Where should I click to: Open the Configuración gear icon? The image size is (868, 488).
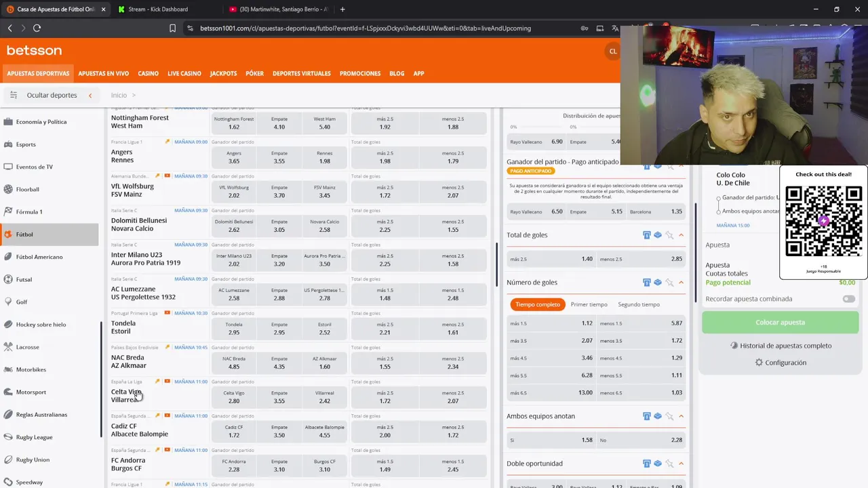[759, 363]
